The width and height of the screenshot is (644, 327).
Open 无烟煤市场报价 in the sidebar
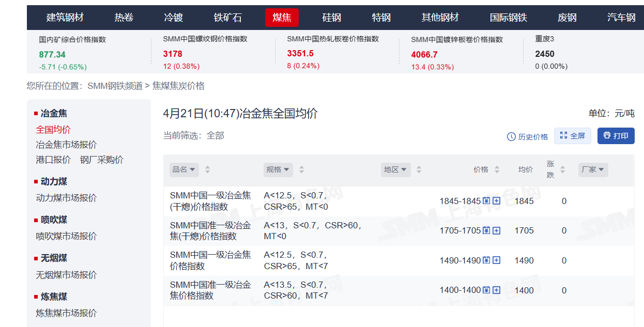click(66, 275)
